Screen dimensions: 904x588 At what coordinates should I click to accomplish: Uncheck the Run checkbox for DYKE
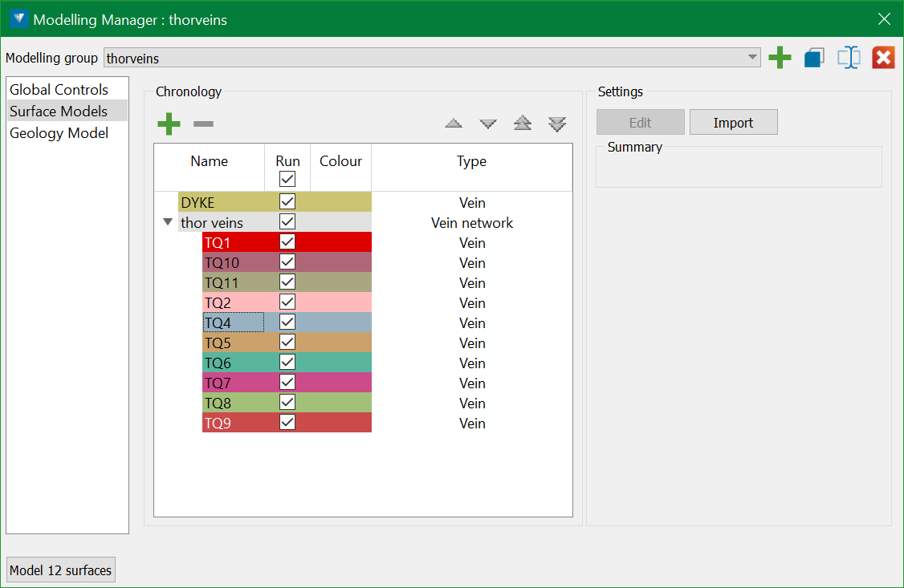[287, 201]
